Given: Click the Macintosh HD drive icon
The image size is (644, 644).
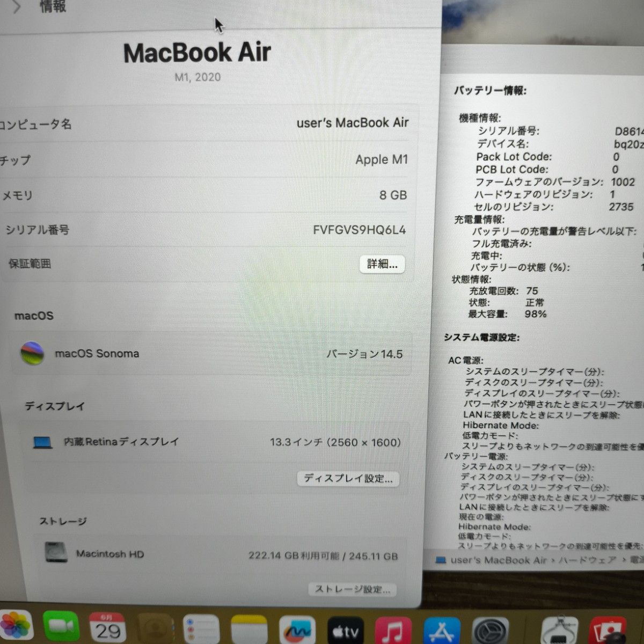Looking at the screenshot, I should coord(56,553).
